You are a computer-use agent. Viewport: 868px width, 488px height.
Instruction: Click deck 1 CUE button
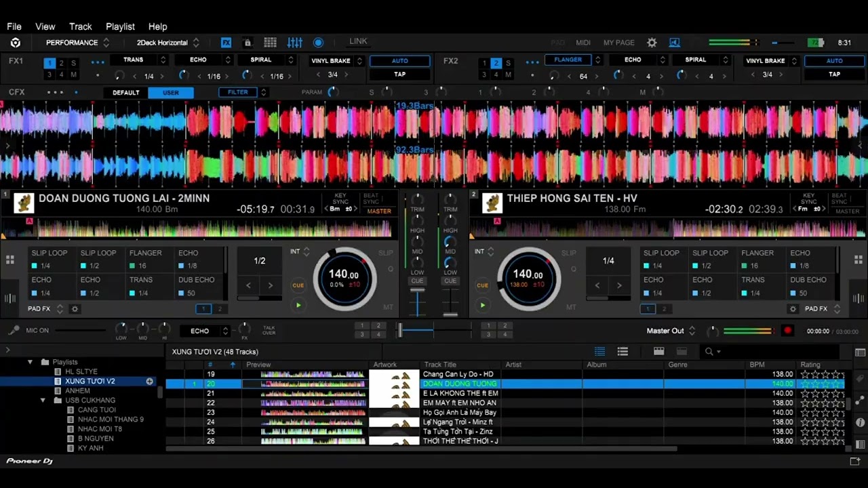click(298, 285)
